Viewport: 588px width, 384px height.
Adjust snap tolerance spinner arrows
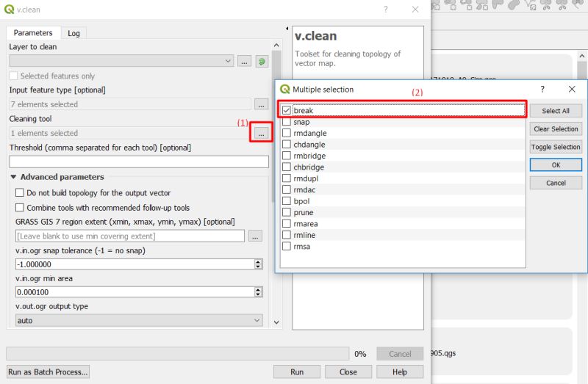click(x=258, y=264)
